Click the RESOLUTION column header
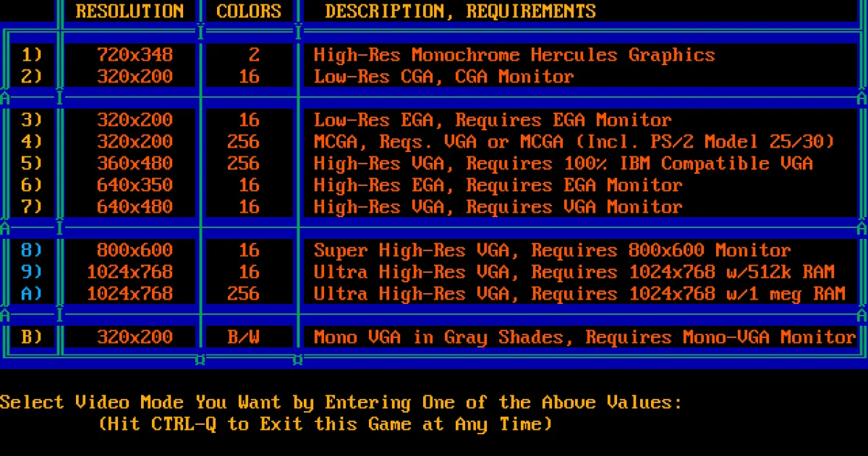This screenshot has width=868, height=456. click(129, 12)
